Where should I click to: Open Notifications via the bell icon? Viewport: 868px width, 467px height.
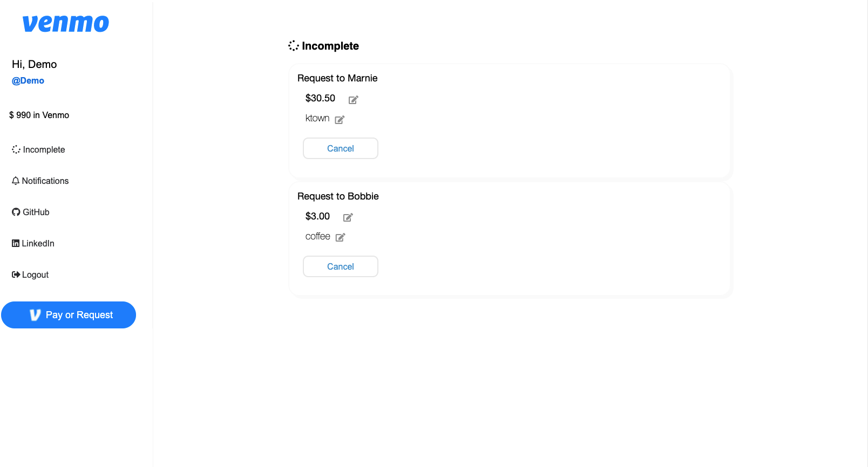pos(15,181)
